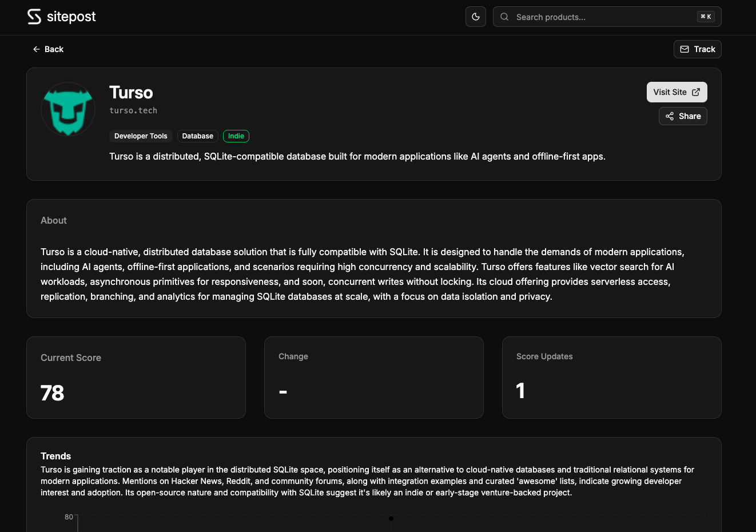Image resolution: width=756 pixels, height=532 pixels.
Task: Click the share nodes icon
Action: point(670,116)
